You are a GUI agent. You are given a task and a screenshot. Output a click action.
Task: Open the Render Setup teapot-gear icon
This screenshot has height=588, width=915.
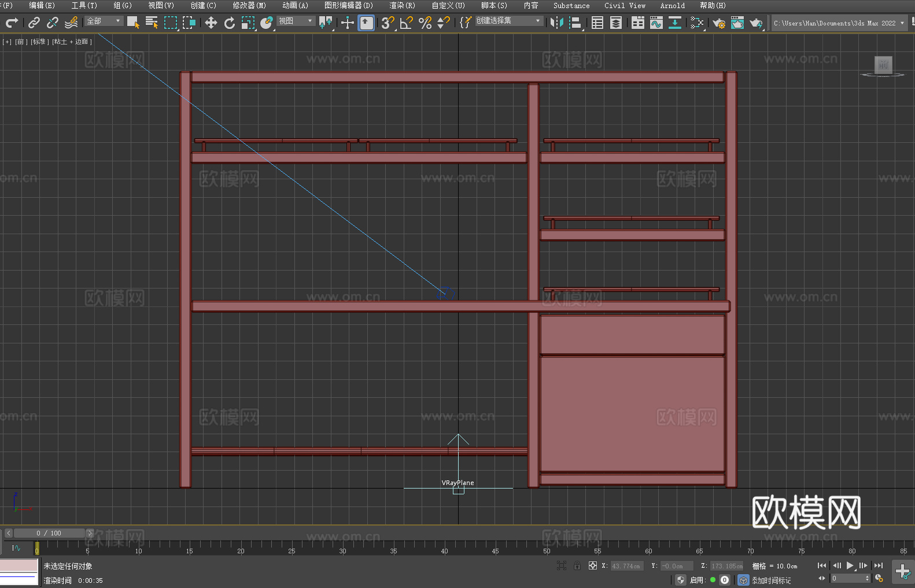click(x=719, y=23)
